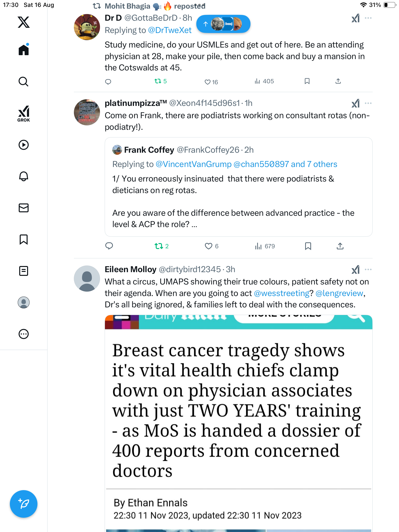Screen dimensions: 399x532
Task: Share the Dr D post
Action: click(338, 81)
